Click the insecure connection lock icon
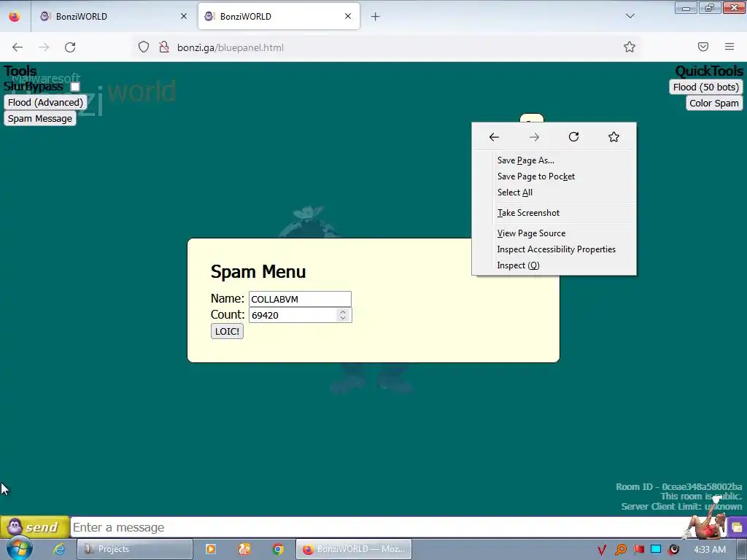This screenshot has width=747, height=560. click(x=164, y=47)
